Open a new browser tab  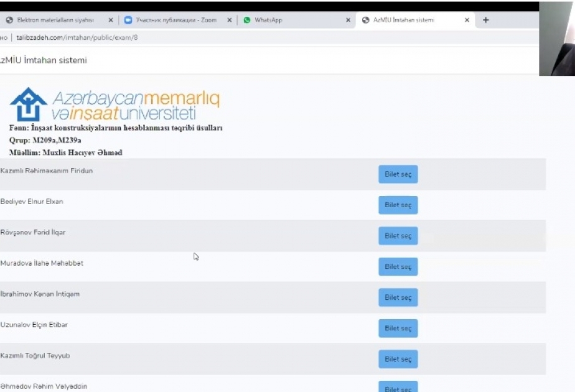(486, 20)
